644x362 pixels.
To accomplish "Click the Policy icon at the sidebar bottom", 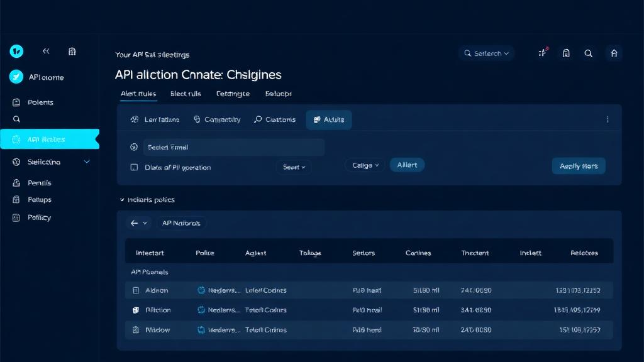I will click(16, 217).
